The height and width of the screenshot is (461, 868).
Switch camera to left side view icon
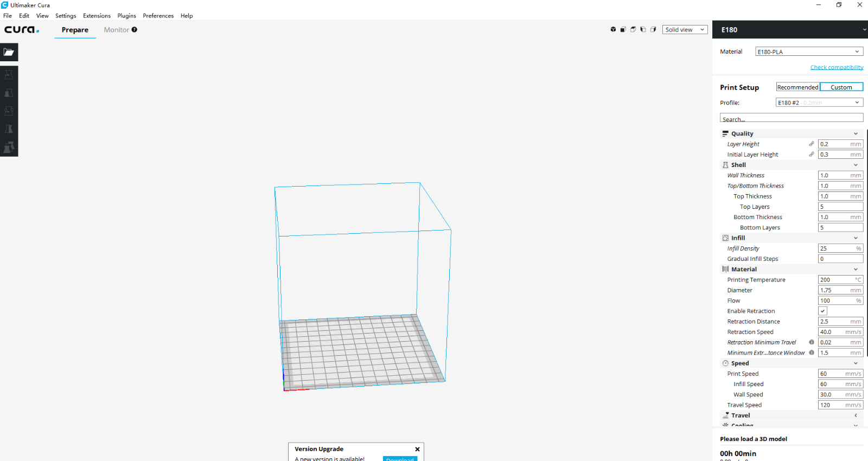[643, 29]
